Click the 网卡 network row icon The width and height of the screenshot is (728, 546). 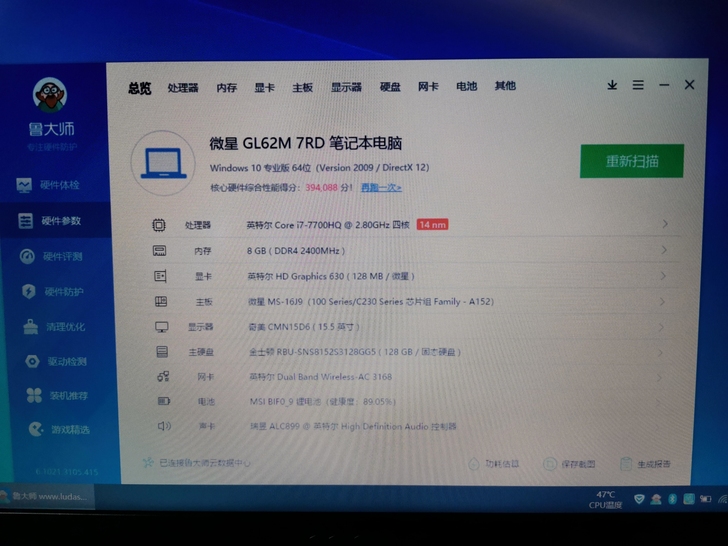(163, 377)
